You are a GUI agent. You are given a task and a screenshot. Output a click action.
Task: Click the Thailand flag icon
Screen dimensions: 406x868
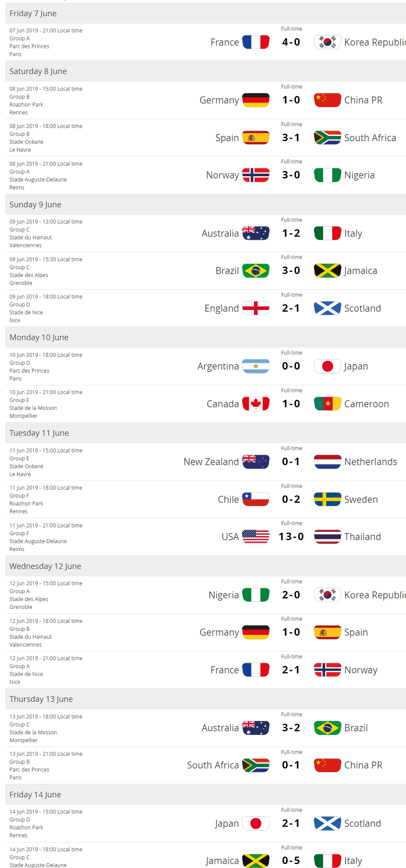(327, 537)
